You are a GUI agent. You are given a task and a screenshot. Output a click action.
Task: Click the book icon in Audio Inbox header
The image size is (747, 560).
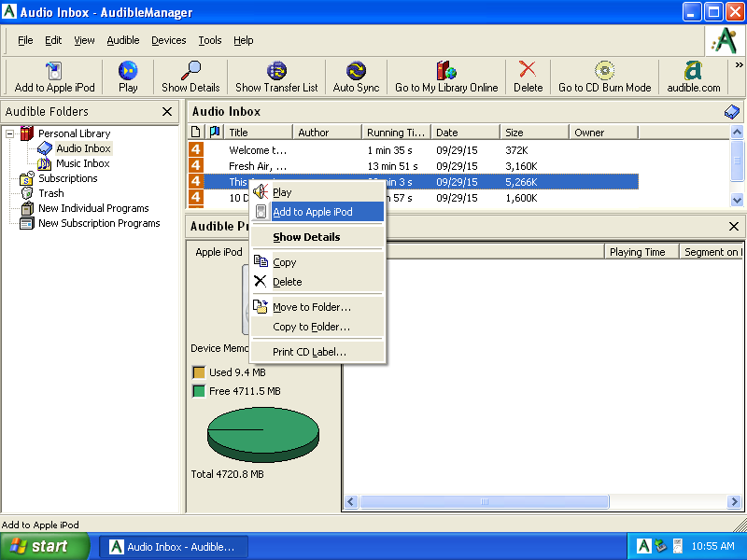[x=732, y=112]
